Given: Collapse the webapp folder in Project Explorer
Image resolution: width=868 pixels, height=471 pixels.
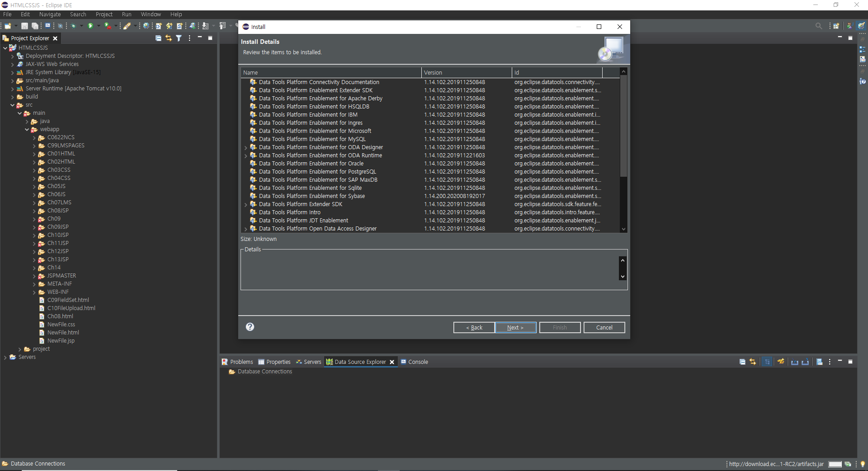Looking at the screenshot, I should 27,129.
